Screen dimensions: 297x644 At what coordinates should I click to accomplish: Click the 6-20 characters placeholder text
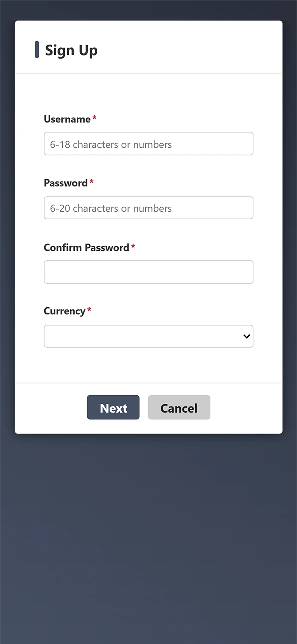click(x=111, y=208)
